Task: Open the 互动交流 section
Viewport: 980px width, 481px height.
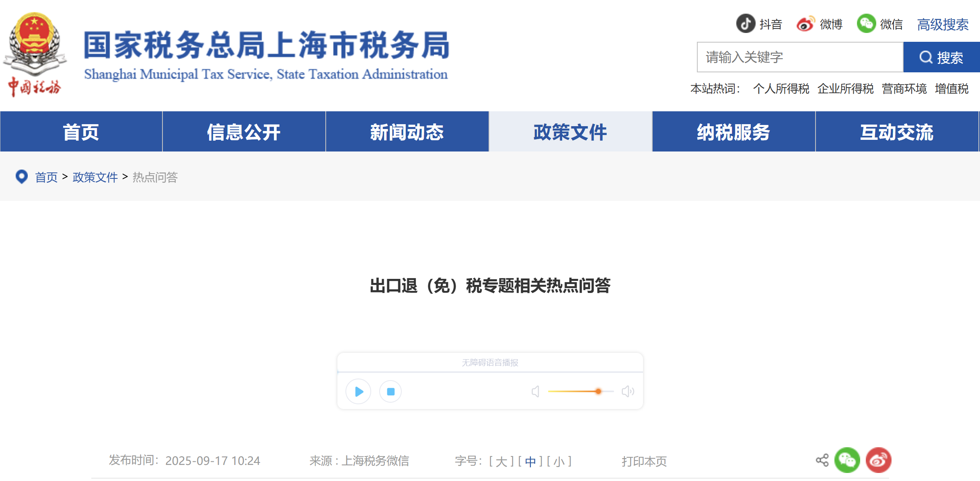Action: [896, 131]
